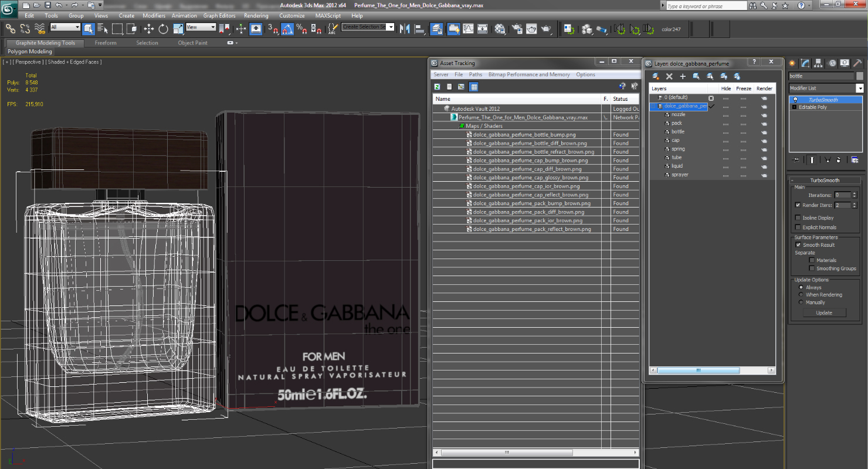Open the Utilities hammer panel tab

point(857,63)
